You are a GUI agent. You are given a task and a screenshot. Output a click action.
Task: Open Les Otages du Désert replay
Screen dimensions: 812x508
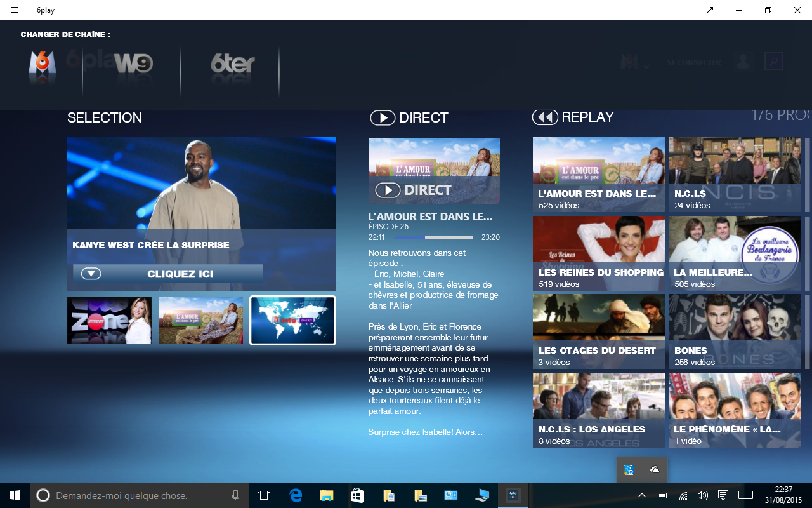pyautogui.click(x=599, y=331)
